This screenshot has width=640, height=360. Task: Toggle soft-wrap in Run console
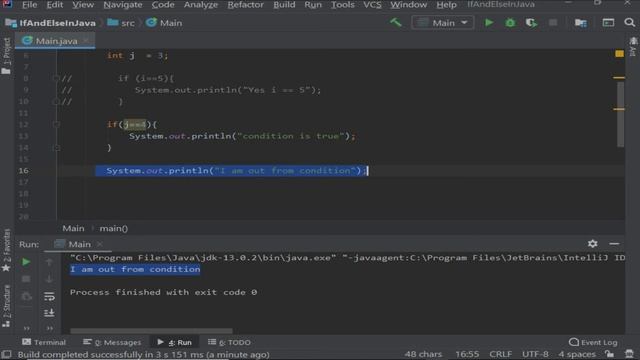49,296
